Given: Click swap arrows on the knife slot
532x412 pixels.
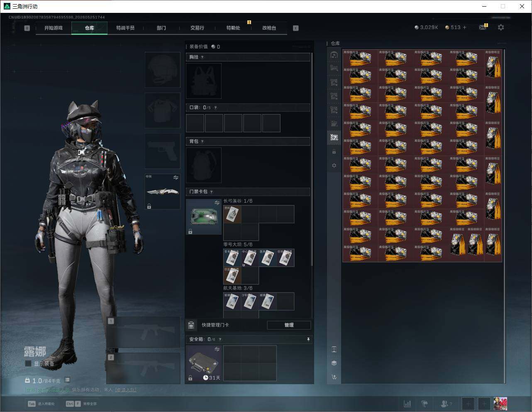Looking at the screenshot, I should click(x=176, y=178).
